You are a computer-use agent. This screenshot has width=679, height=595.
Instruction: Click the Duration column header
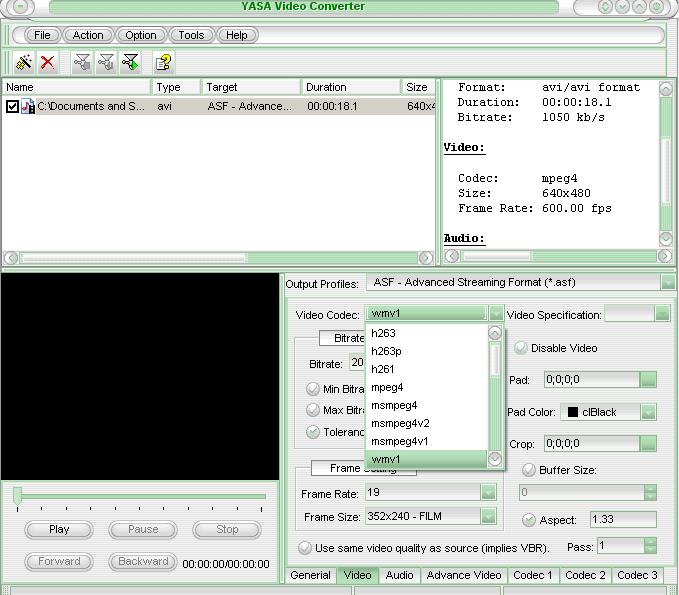click(x=351, y=87)
